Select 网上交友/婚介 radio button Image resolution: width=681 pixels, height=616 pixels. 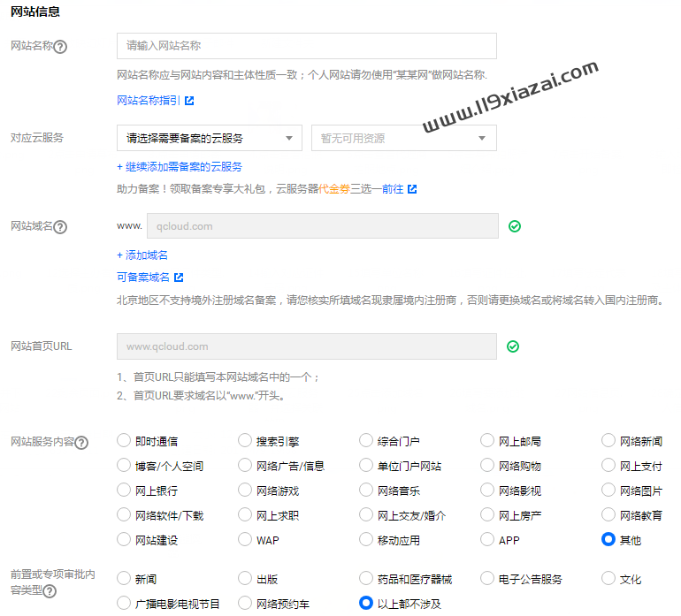pyautogui.click(x=366, y=514)
